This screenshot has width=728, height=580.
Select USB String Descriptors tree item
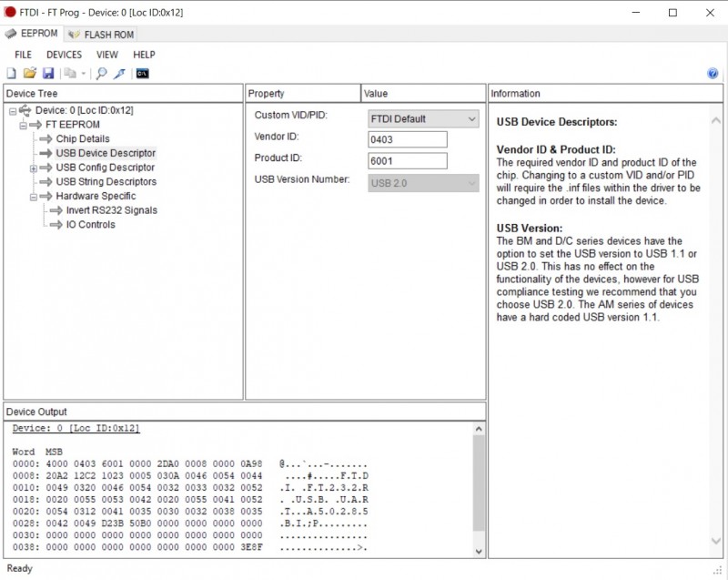(x=106, y=182)
